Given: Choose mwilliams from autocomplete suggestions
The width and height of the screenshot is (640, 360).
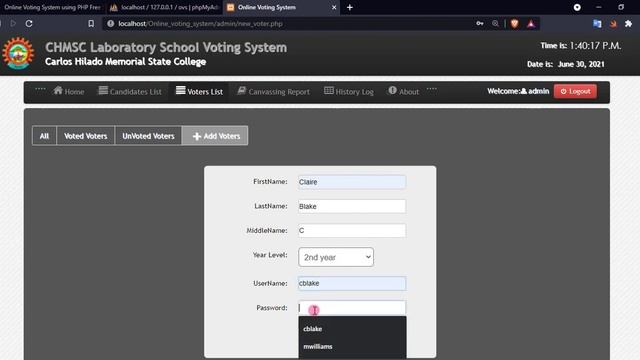Looking at the screenshot, I should point(352,347).
